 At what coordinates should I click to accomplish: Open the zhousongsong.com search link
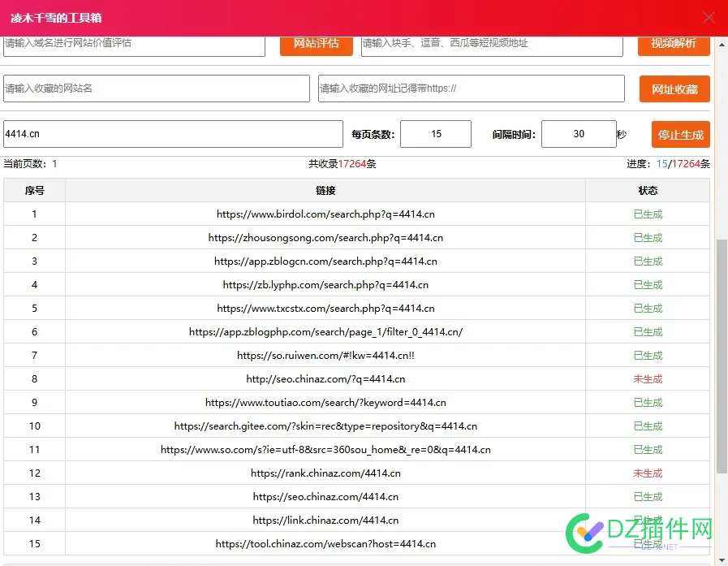tap(325, 238)
